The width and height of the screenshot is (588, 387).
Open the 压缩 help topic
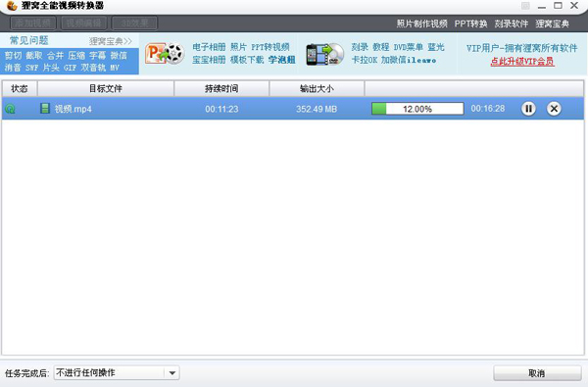[x=76, y=56]
